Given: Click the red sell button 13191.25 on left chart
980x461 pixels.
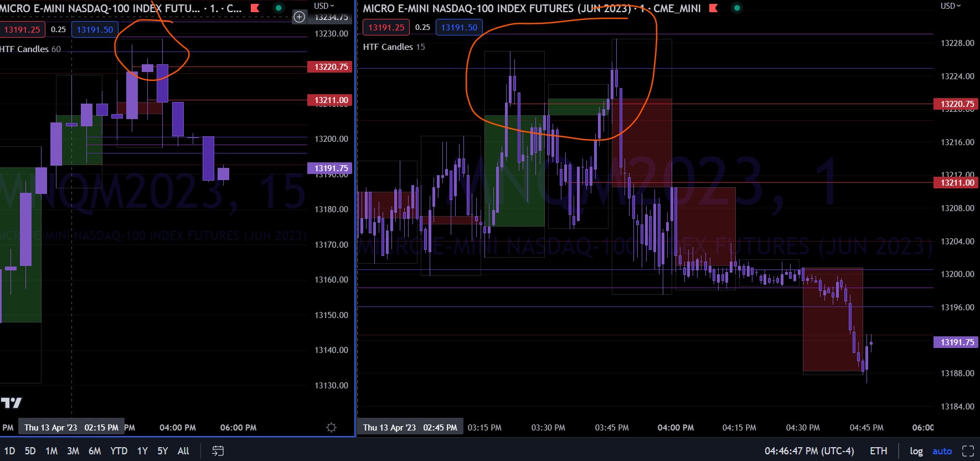Looking at the screenshot, I should point(22,30).
